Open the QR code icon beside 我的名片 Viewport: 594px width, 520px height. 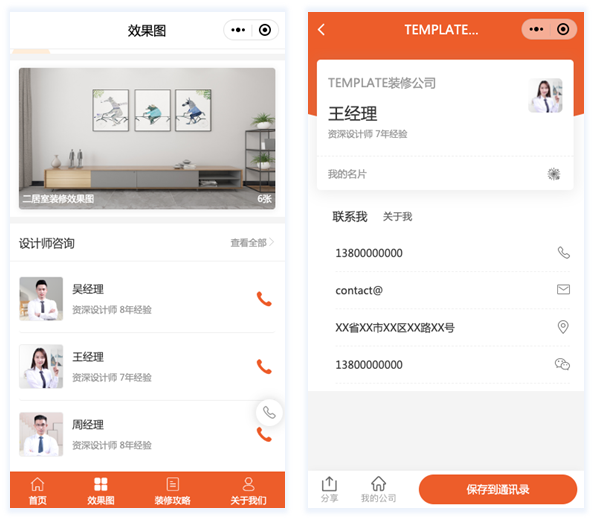click(x=554, y=174)
